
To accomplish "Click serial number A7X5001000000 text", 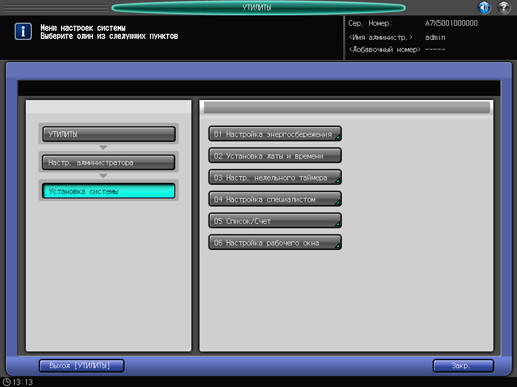I will click(451, 23).
